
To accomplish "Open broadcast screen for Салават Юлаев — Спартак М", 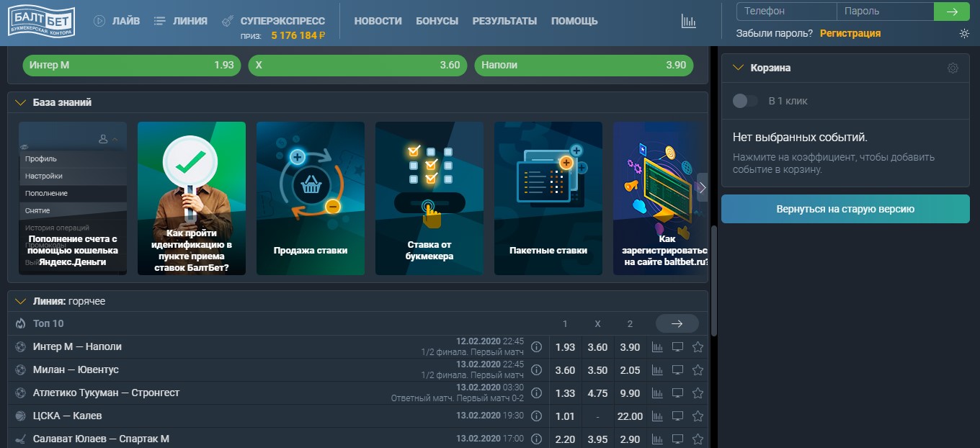I will click(677, 439).
